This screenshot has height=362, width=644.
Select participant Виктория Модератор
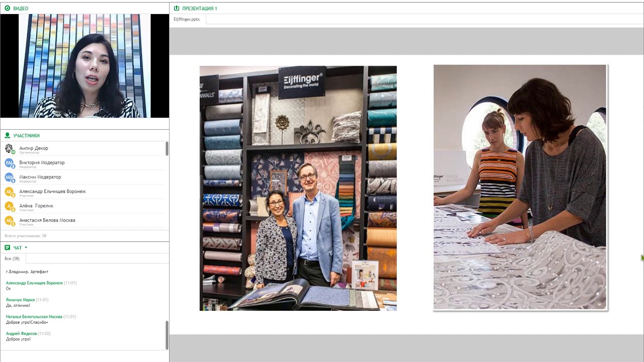coord(83,163)
